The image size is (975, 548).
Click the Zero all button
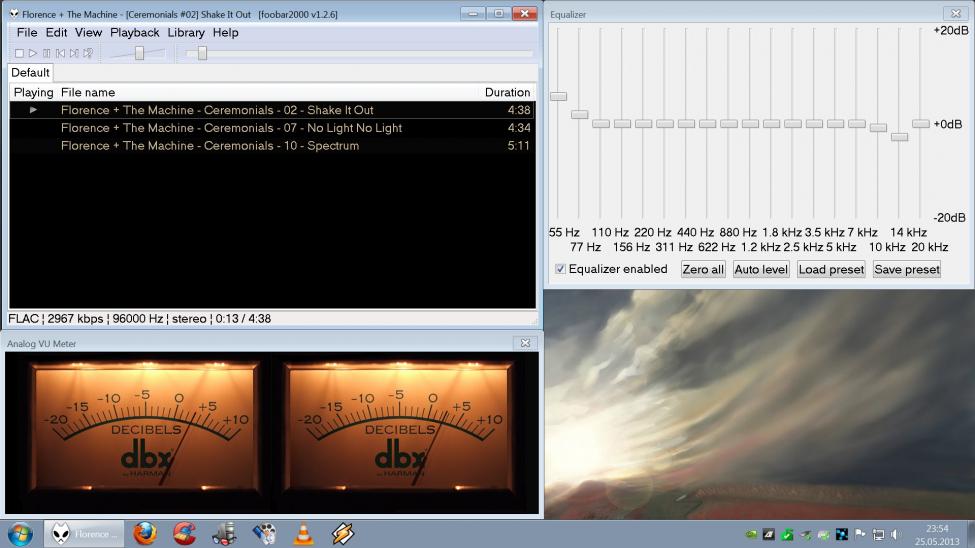[x=703, y=269]
